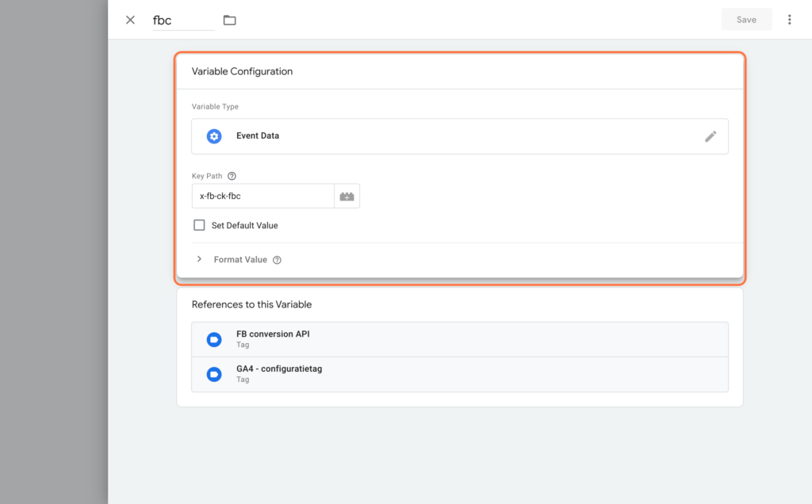The width and height of the screenshot is (812, 504).
Task: Click the insert variable brick icon
Action: pos(347,196)
